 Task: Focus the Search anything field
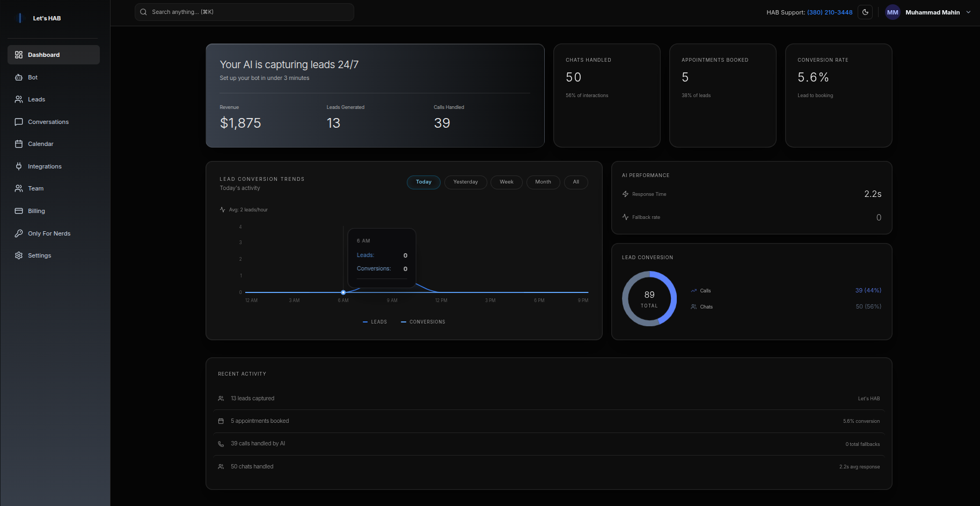click(x=244, y=12)
